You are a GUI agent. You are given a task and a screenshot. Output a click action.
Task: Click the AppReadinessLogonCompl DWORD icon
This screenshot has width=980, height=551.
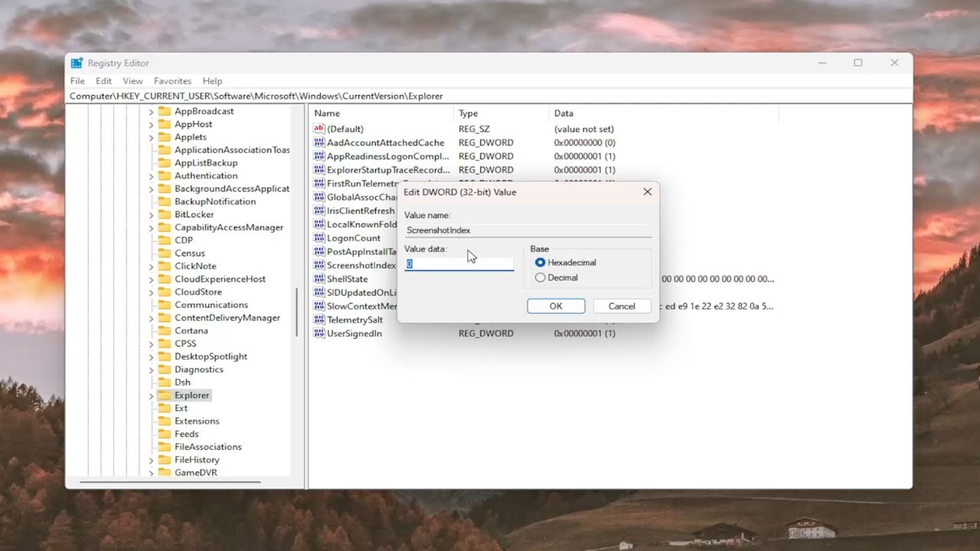pos(319,156)
